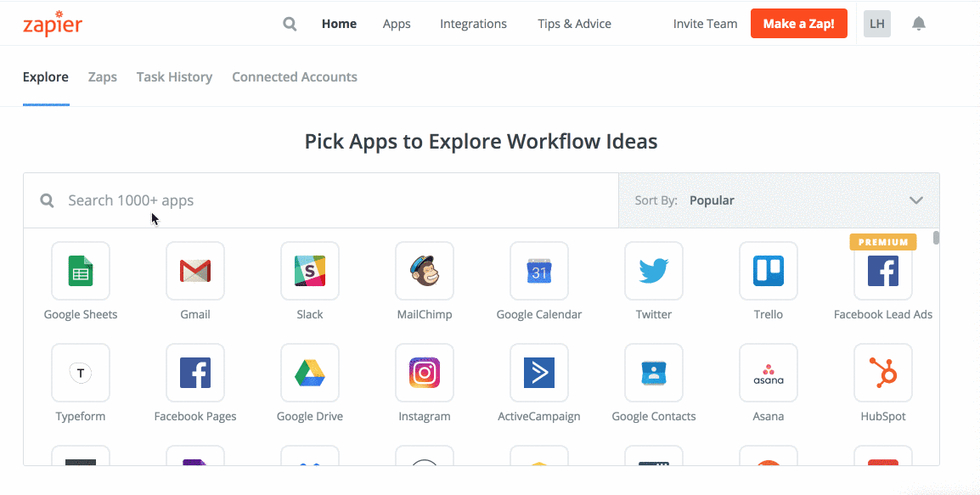Open the LH account avatar menu
The width and height of the screenshot is (980, 495).
pyautogui.click(x=877, y=24)
